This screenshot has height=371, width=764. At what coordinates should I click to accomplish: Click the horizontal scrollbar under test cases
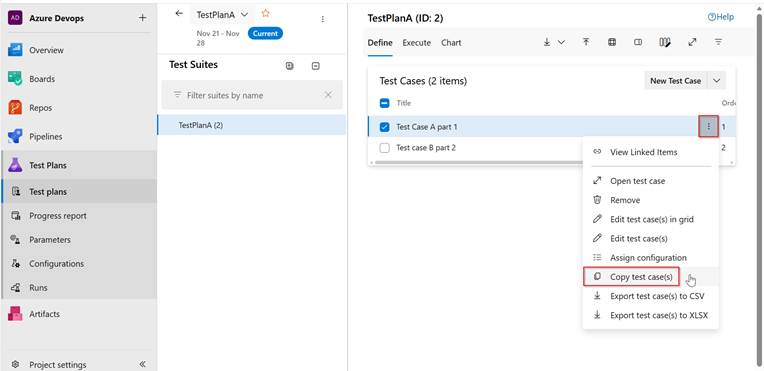click(478, 162)
